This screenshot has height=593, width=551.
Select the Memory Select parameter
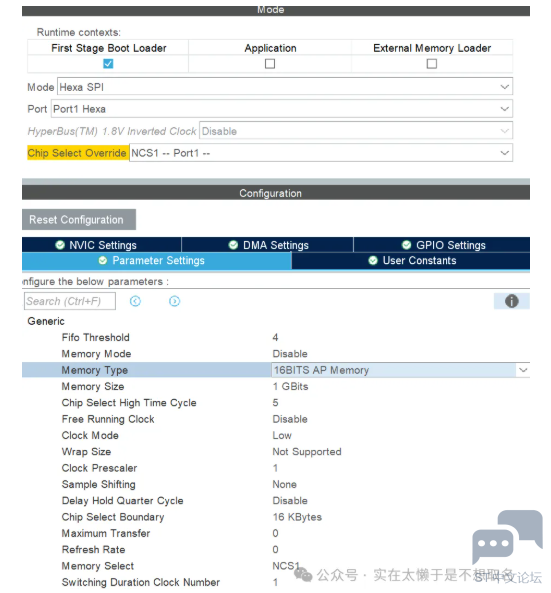(x=98, y=566)
